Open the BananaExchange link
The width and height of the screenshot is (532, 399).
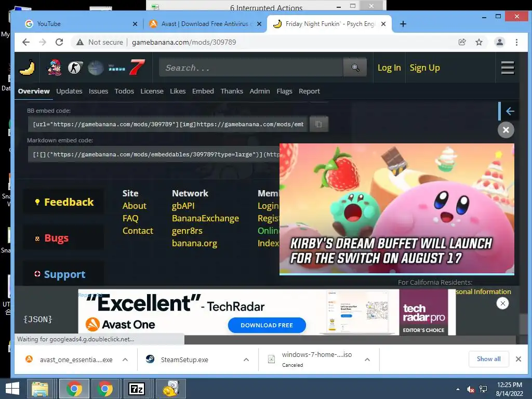tap(205, 218)
